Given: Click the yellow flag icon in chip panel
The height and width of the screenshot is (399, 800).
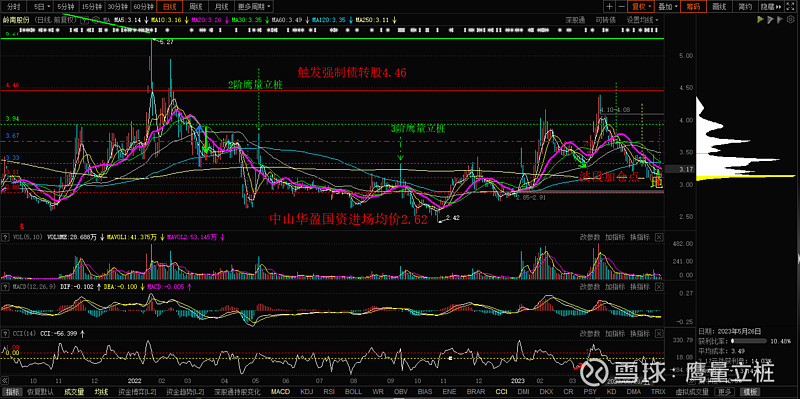Looking at the screenshot, I should click(x=761, y=20).
